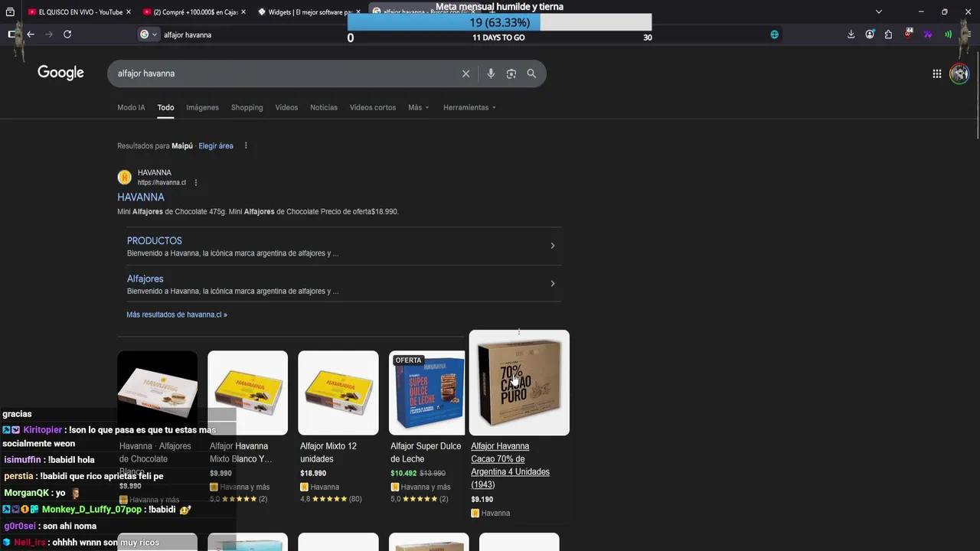The width and height of the screenshot is (980, 551).
Task: Click the forward navigation arrow
Action: point(49,34)
